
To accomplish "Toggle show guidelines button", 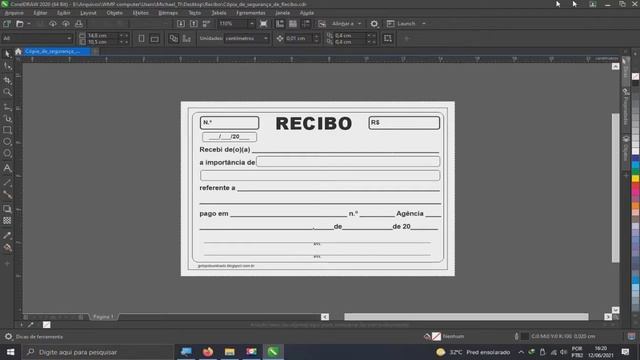I will click(x=306, y=24).
